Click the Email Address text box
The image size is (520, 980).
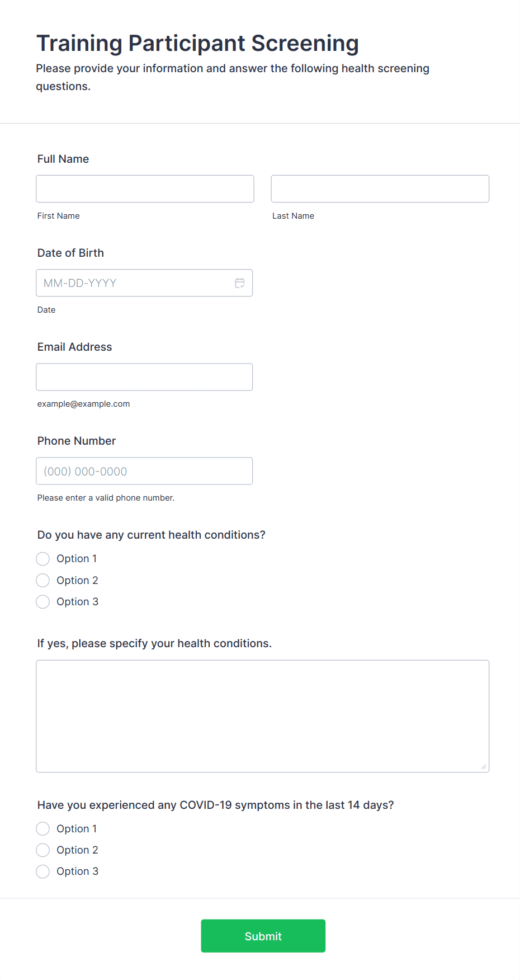(x=144, y=377)
